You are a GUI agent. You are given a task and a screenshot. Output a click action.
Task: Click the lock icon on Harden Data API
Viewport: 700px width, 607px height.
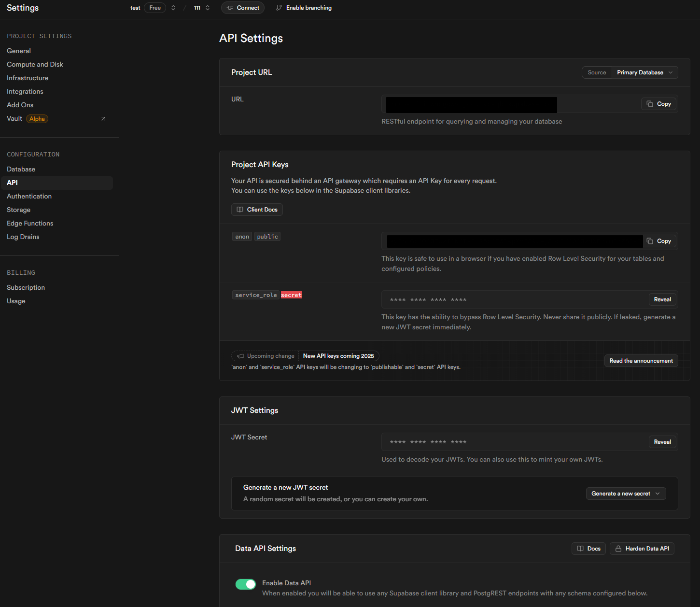pos(618,549)
